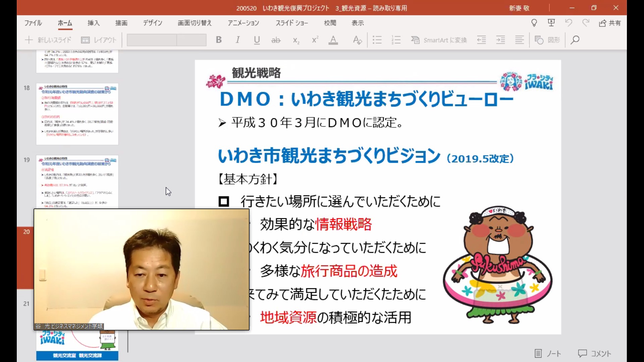This screenshot has width=644, height=362.
Task: Toggle Bold formatting
Action: 219,40
